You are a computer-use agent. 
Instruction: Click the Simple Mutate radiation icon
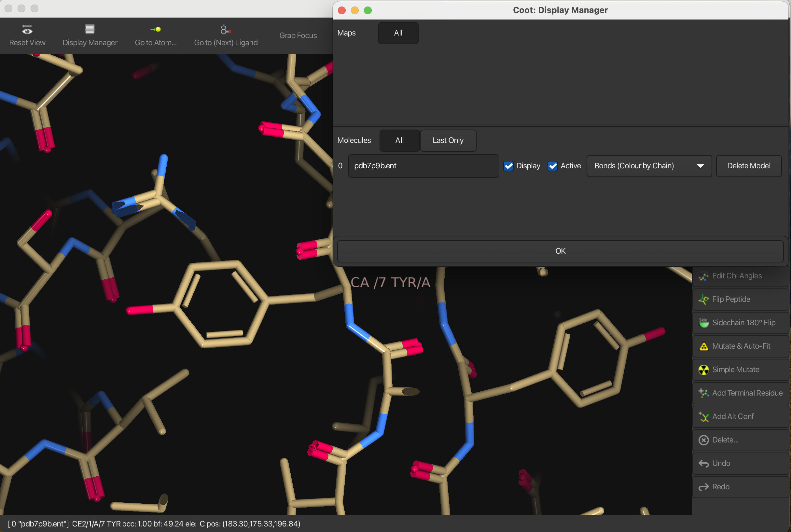click(703, 370)
